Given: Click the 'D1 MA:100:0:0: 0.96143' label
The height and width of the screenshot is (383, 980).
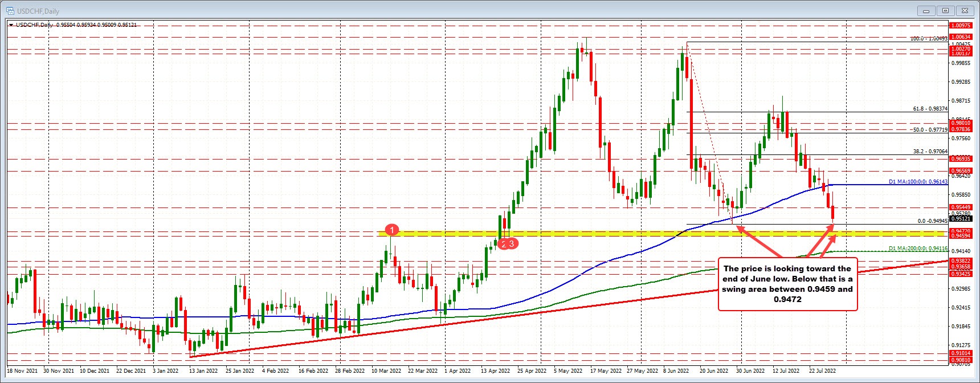Looking at the screenshot, I should pyautogui.click(x=918, y=182).
